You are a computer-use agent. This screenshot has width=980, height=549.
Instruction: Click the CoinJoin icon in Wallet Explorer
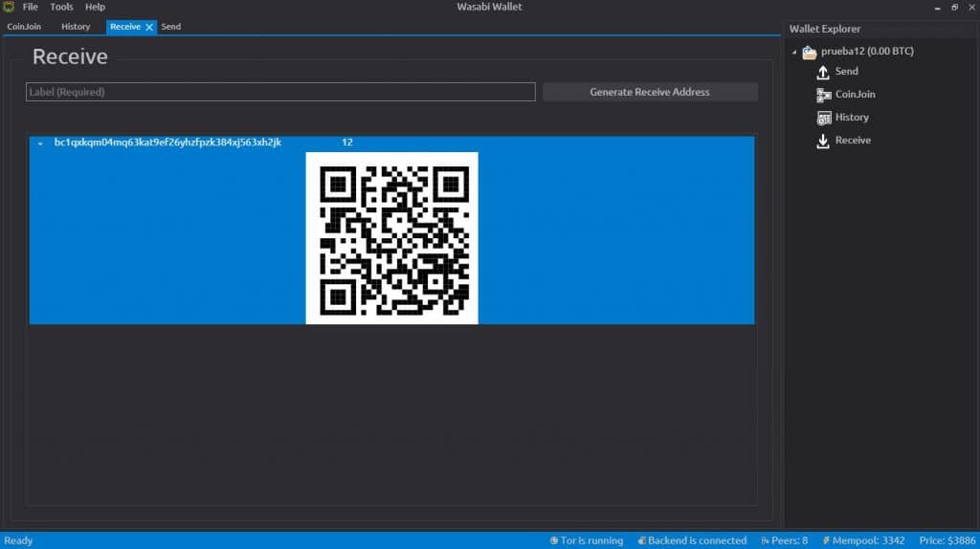tap(822, 95)
